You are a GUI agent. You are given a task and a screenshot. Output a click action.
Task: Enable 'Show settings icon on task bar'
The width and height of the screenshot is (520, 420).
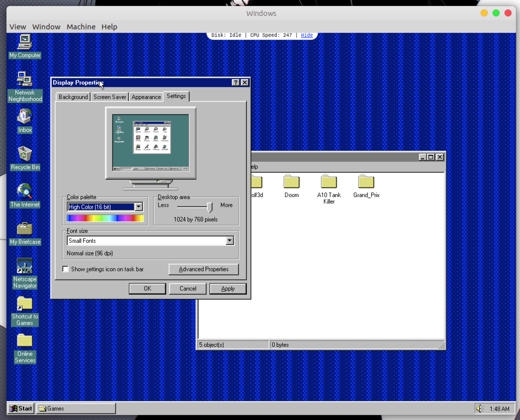pyautogui.click(x=66, y=269)
